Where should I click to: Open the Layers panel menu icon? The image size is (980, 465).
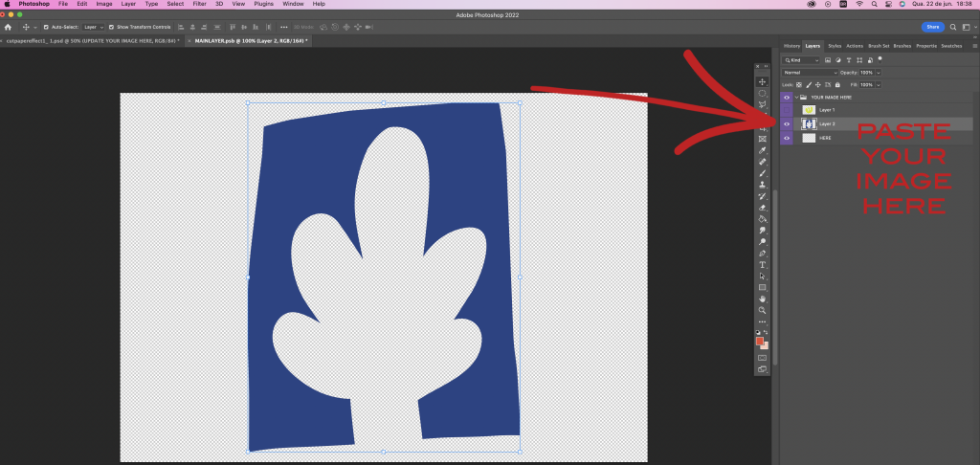point(975,46)
